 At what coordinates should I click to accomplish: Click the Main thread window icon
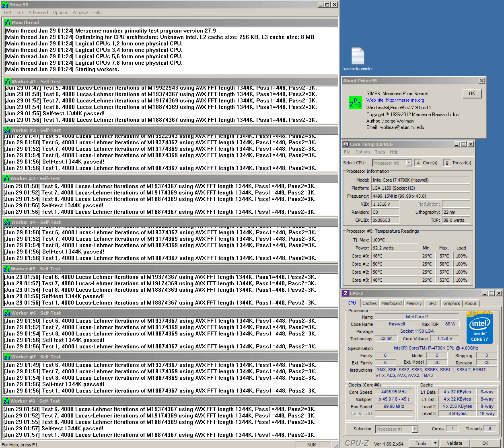pos(7,23)
